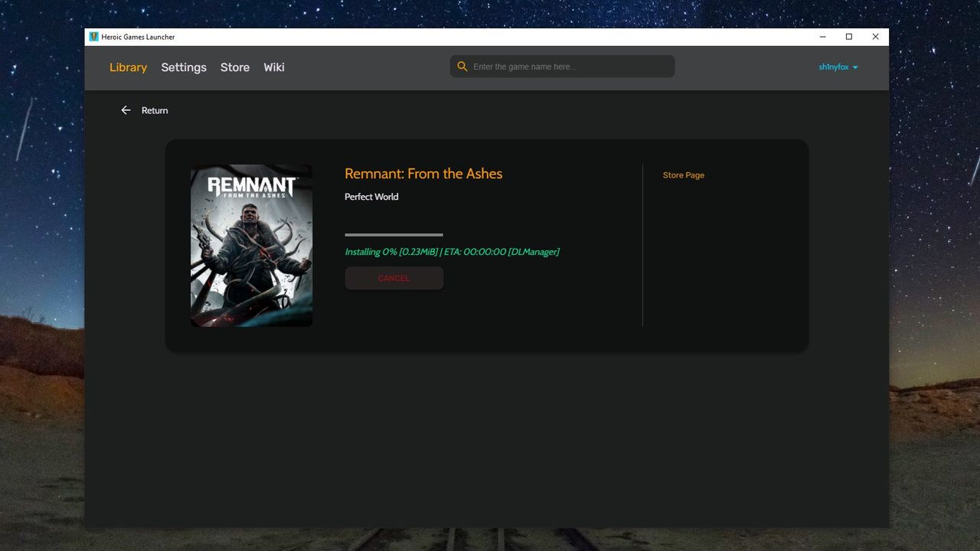Click the back arrow icon
The width and height of the screenshot is (980, 551).
tap(126, 110)
